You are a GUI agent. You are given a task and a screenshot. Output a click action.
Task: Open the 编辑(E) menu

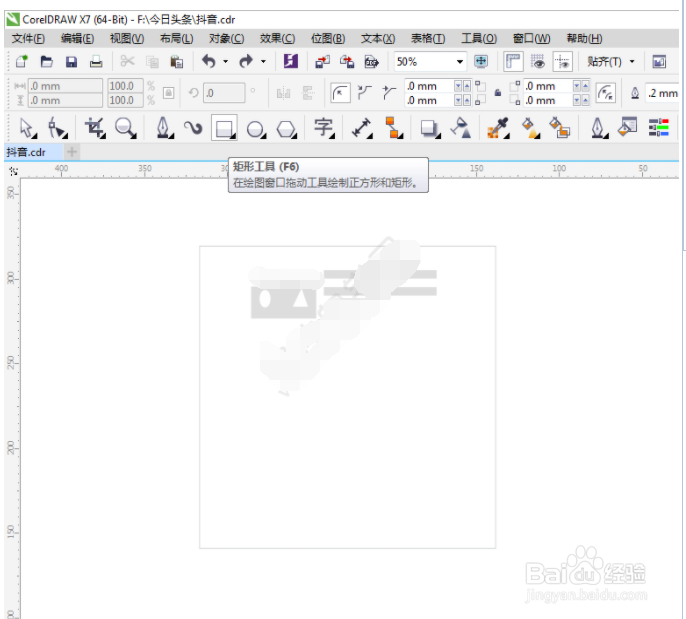pyautogui.click(x=77, y=39)
